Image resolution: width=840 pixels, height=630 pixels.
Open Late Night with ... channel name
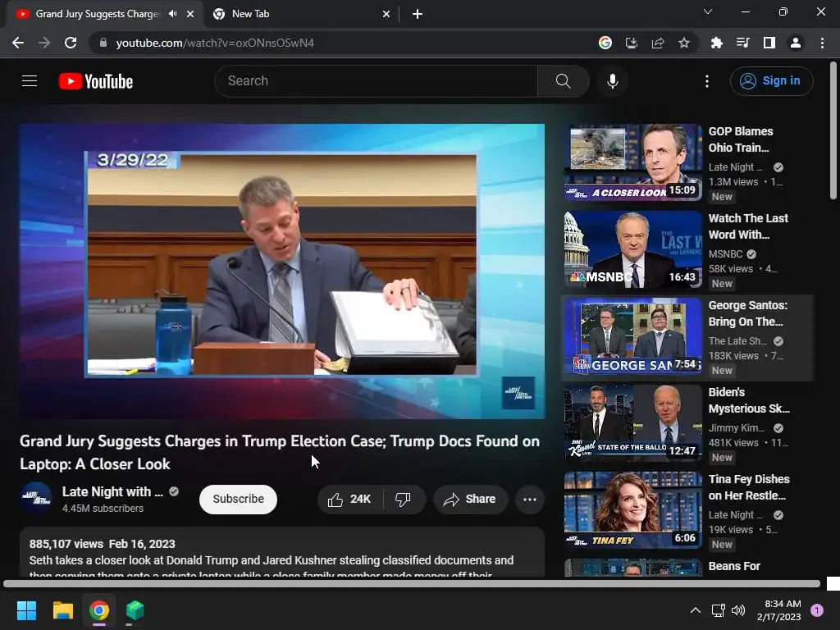[112, 492]
